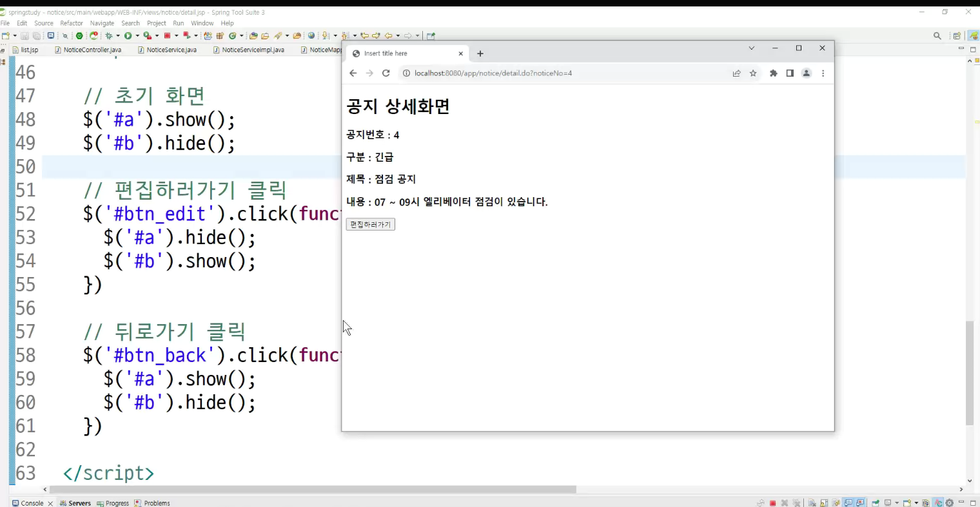Open the browser extensions puzzle icon
Image resolution: width=980 pixels, height=507 pixels.
773,73
